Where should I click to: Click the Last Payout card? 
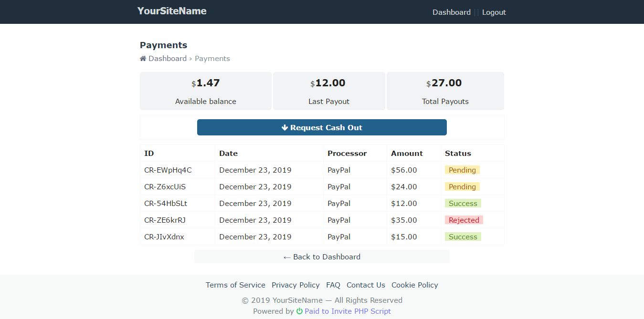click(329, 91)
